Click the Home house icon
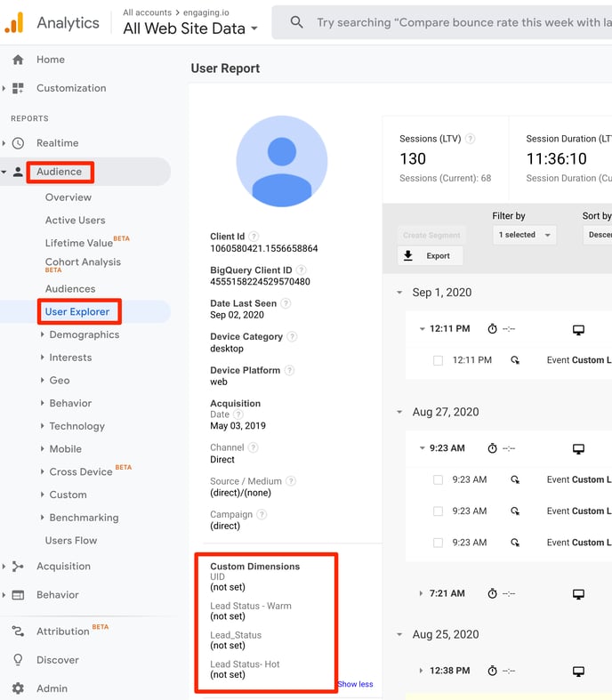 click(x=18, y=60)
